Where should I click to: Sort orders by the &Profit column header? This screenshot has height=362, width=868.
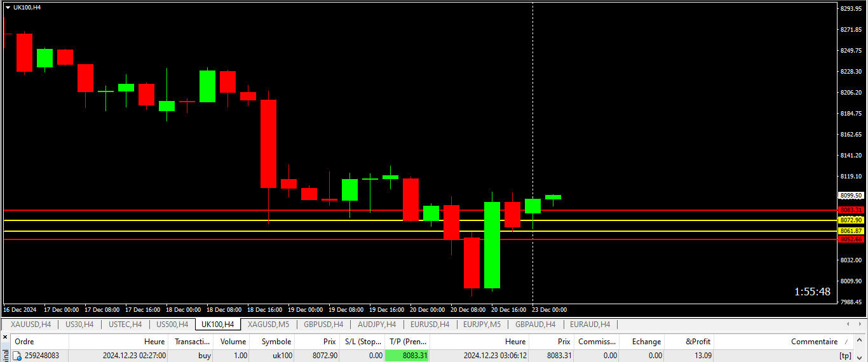(x=698, y=342)
